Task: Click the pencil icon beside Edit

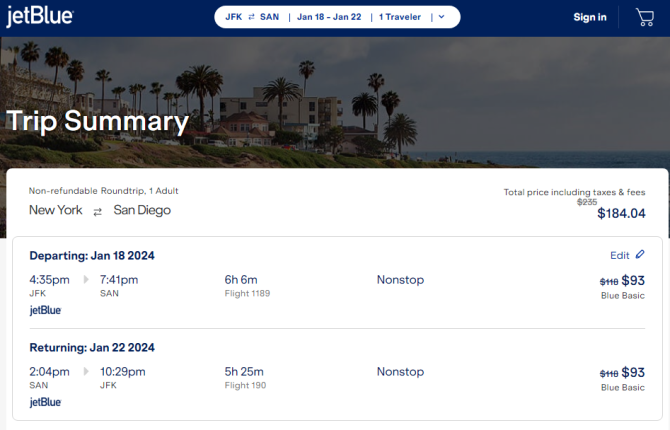Action: point(640,255)
